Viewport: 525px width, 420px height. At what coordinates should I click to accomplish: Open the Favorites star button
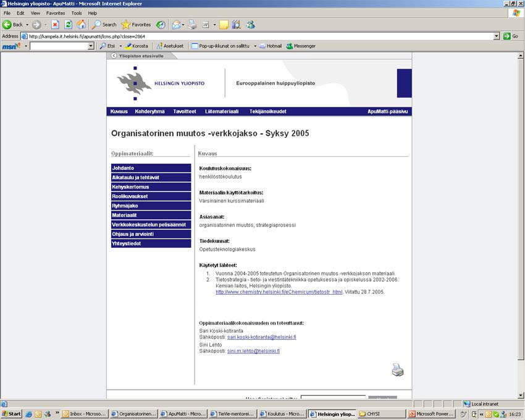click(136, 25)
